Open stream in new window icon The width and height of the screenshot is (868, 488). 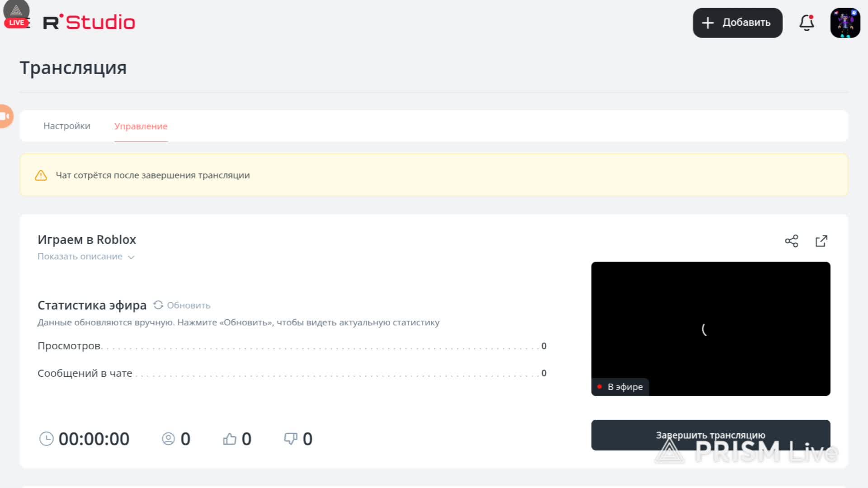[x=821, y=241]
